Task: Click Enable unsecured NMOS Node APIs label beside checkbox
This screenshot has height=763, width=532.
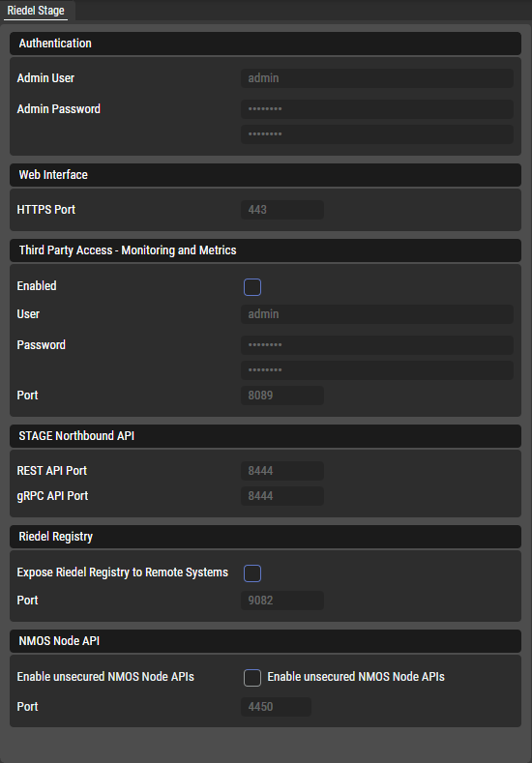Action: coord(356,677)
